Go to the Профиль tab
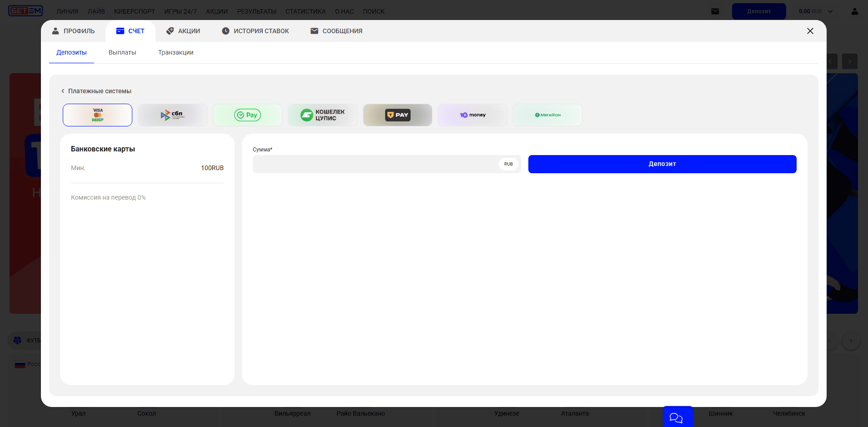The height and width of the screenshot is (427, 868). (x=73, y=31)
